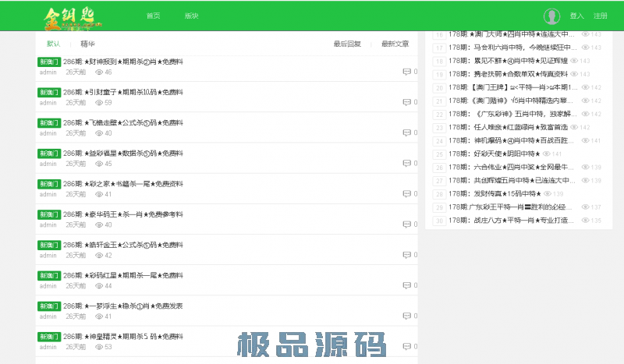The height and width of the screenshot is (364, 624).
Task: Select the 默认 default tab
Action: (x=53, y=44)
